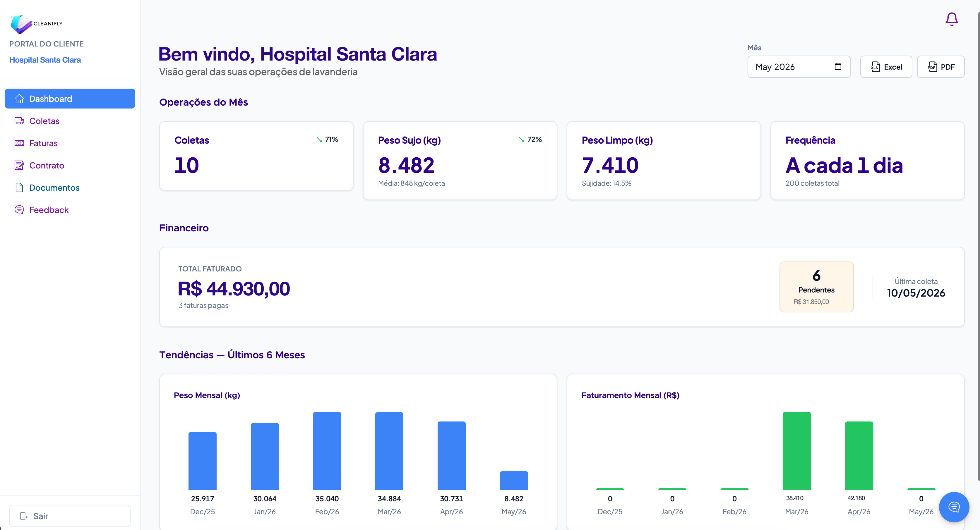Click the 10/05/2026 last collection date
The image size is (980, 530).
click(916, 293)
